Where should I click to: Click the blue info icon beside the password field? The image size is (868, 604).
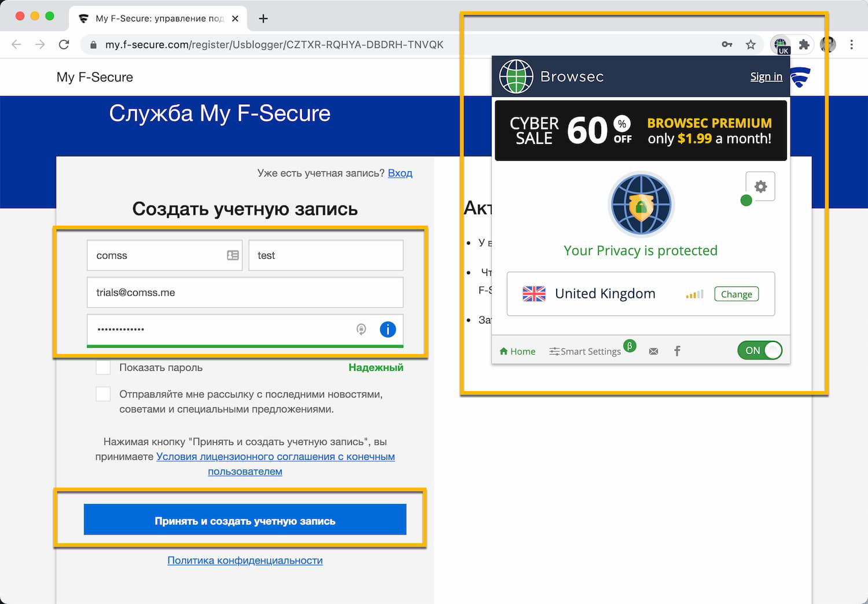tap(388, 329)
